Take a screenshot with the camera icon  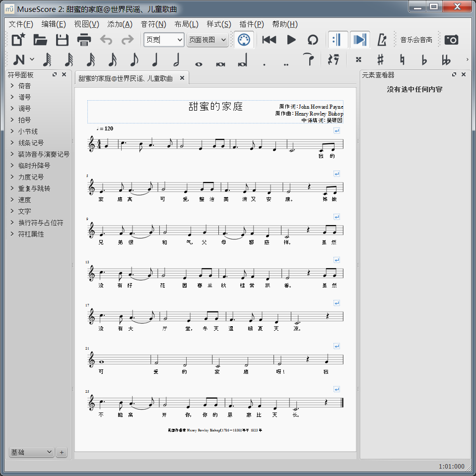tap(451, 40)
